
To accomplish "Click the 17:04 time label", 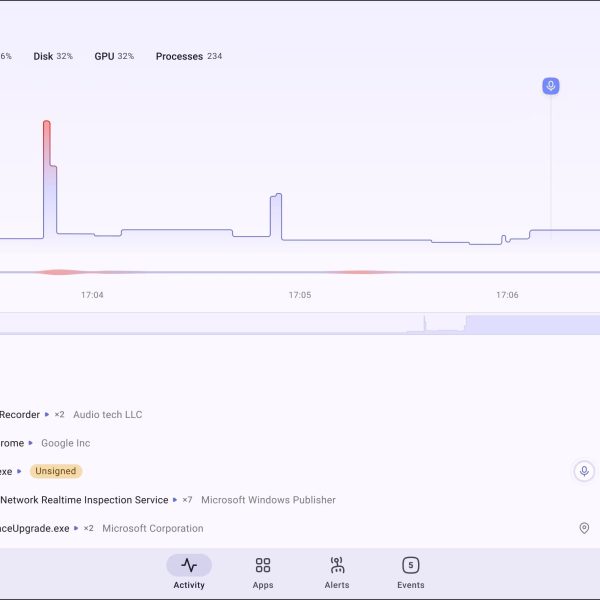I will [92, 295].
